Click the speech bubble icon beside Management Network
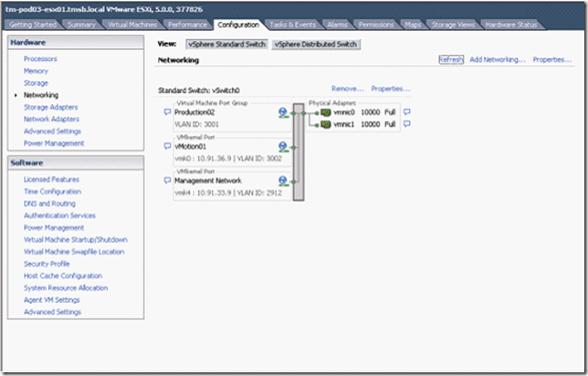The image size is (588, 376). (x=167, y=181)
